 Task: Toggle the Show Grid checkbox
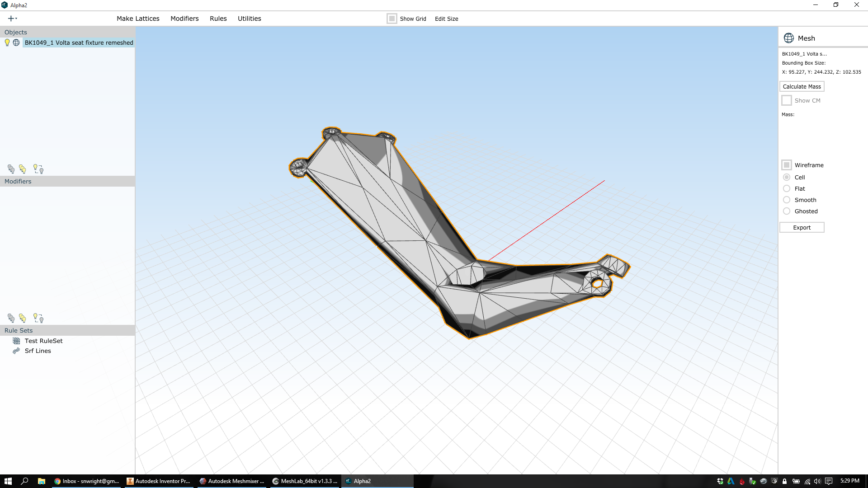(x=392, y=19)
